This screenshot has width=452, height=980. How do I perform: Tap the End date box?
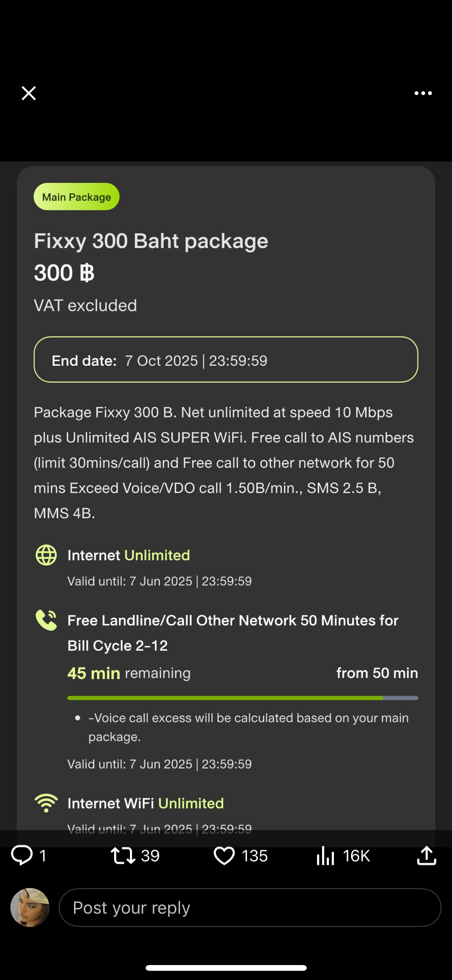(226, 360)
